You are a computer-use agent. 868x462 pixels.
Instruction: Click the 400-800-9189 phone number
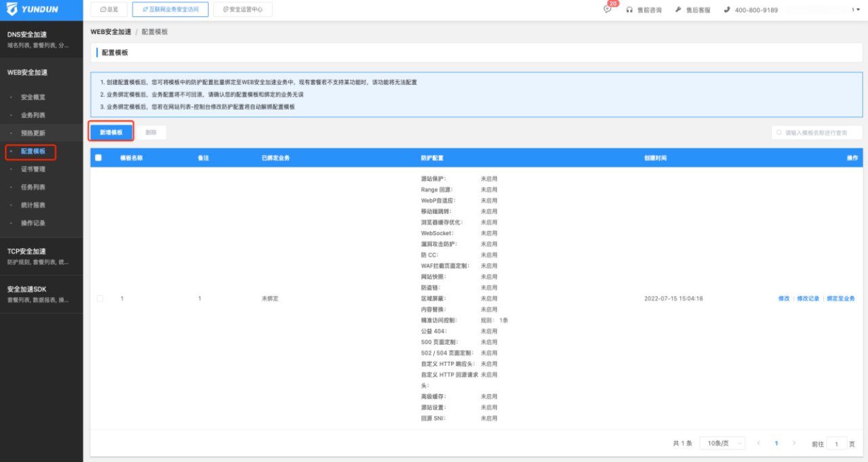pyautogui.click(x=756, y=10)
